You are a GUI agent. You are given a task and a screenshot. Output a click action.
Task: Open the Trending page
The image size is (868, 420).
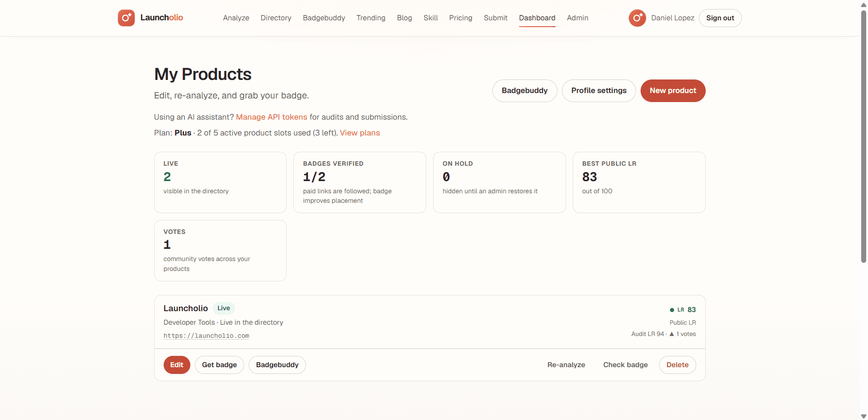coord(371,18)
